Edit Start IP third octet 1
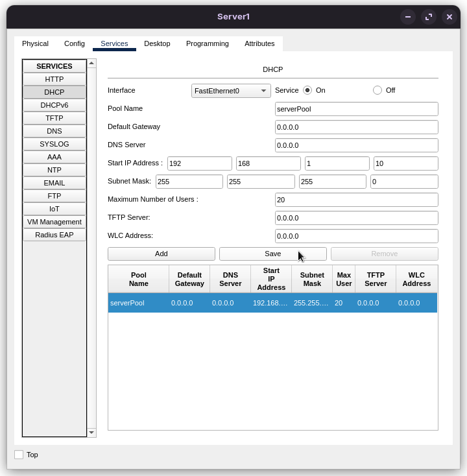 [337, 163]
